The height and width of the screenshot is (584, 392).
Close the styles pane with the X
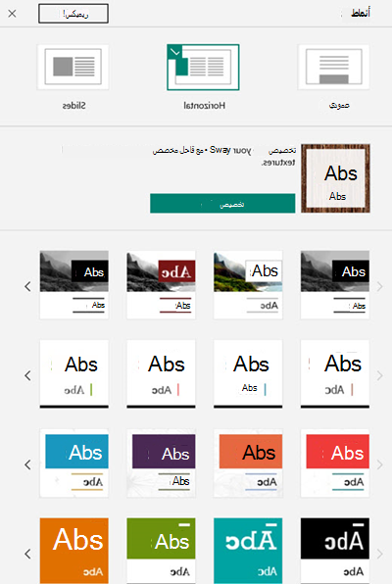tap(12, 14)
